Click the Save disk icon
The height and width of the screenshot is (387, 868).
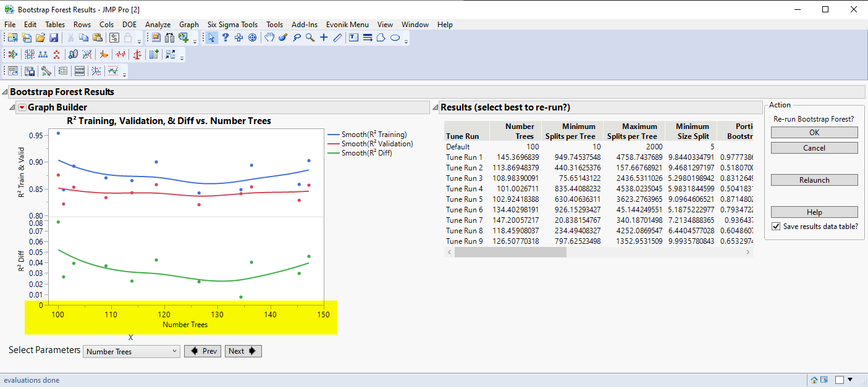(x=54, y=38)
